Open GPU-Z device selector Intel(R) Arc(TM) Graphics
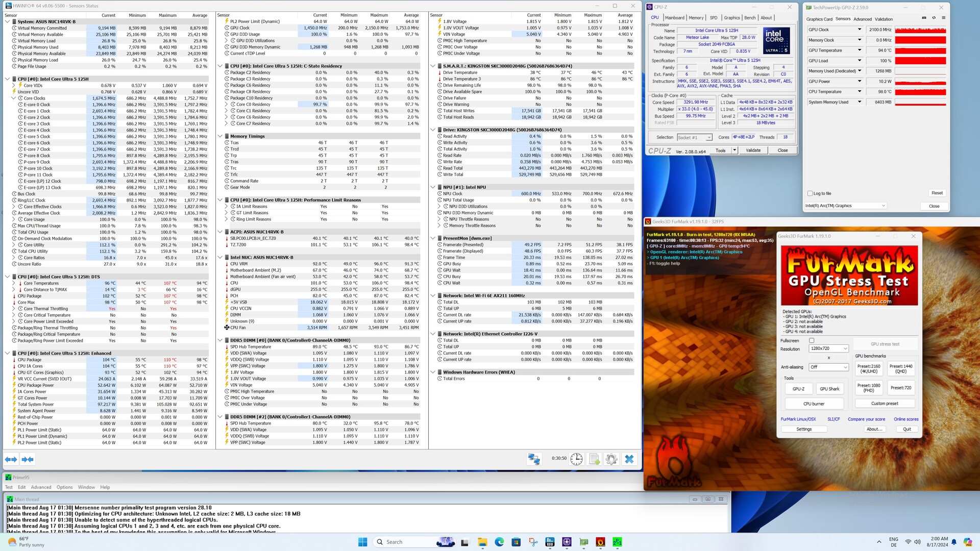This screenshot has width=980, height=551. [845, 206]
